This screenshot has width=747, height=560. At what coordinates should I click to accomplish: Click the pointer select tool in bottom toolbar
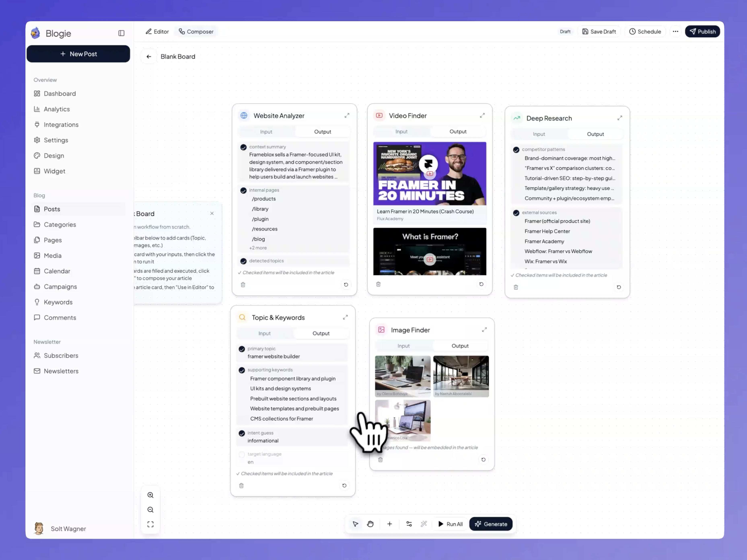coord(355,524)
